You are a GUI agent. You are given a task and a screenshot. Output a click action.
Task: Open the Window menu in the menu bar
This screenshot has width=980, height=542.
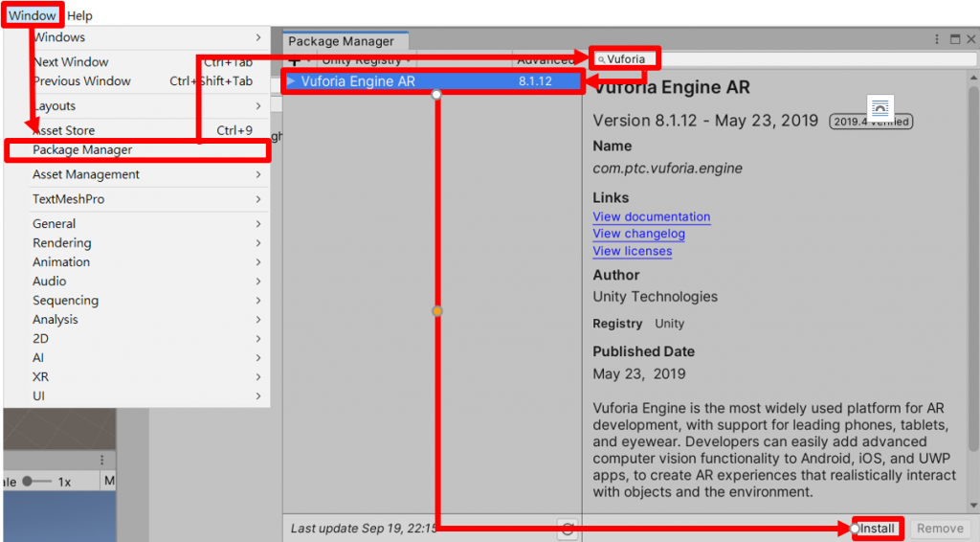click(x=32, y=15)
